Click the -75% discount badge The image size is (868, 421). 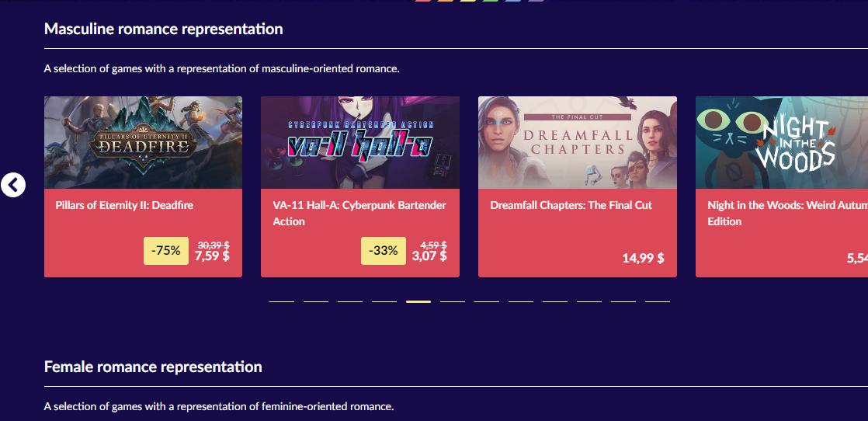click(166, 251)
